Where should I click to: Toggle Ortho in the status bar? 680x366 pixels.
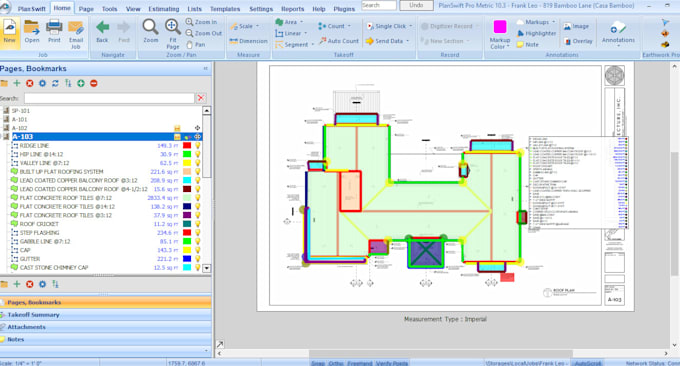click(x=336, y=363)
